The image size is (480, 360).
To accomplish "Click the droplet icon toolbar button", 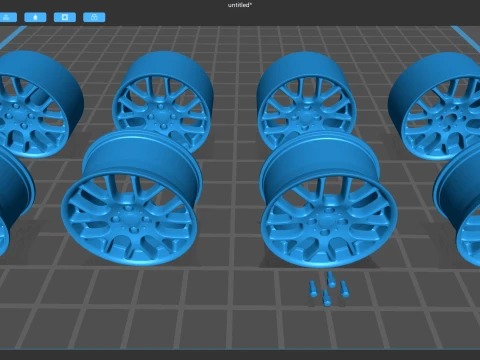I will [35, 17].
